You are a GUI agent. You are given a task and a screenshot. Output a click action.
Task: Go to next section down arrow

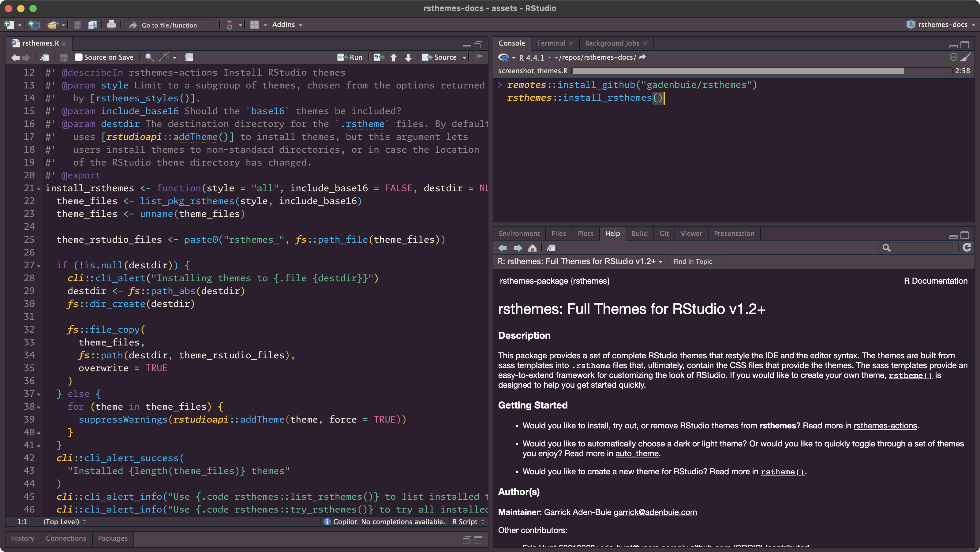pyautogui.click(x=408, y=57)
